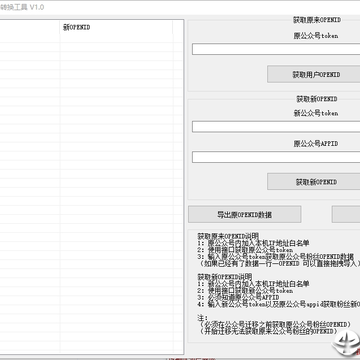Click the 原公众号APPID label text
Image resolution: width=360 pixels, height=360 pixels.
(316, 144)
